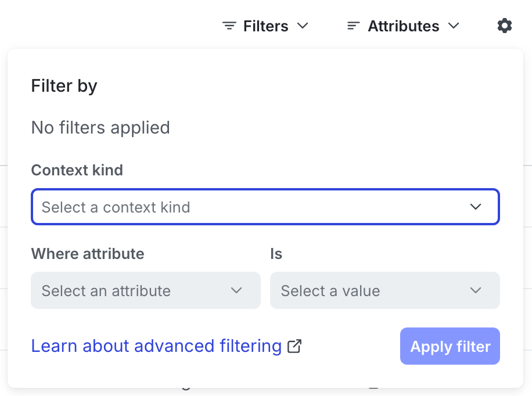The image size is (532, 396).
Task: Click the chevron inside the Context kind selector
Action: coord(476,207)
